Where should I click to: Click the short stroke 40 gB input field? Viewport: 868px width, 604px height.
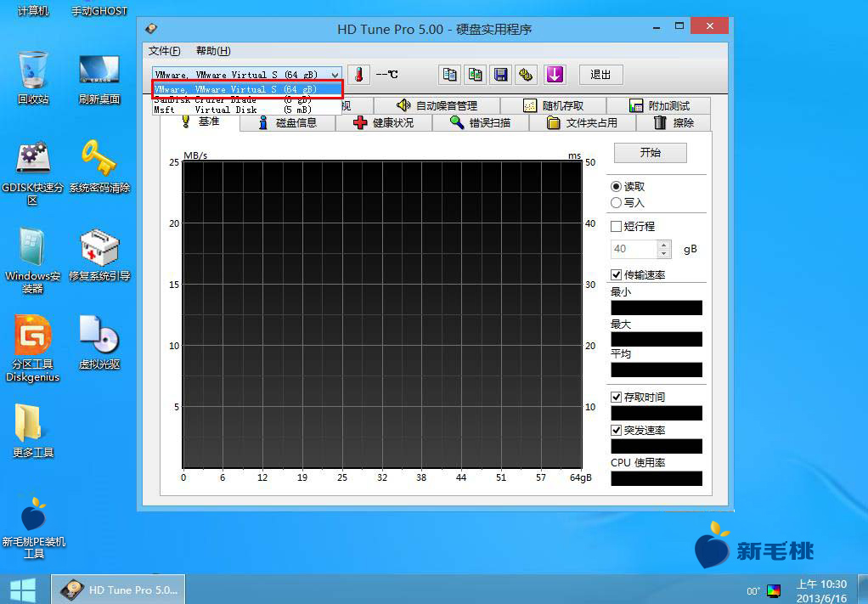[x=634, y=249]
